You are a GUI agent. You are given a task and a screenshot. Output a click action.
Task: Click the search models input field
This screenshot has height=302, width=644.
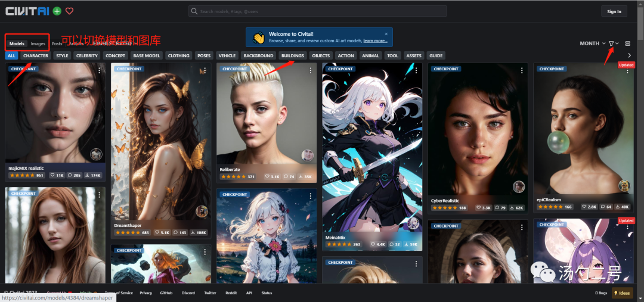[317, 11]
